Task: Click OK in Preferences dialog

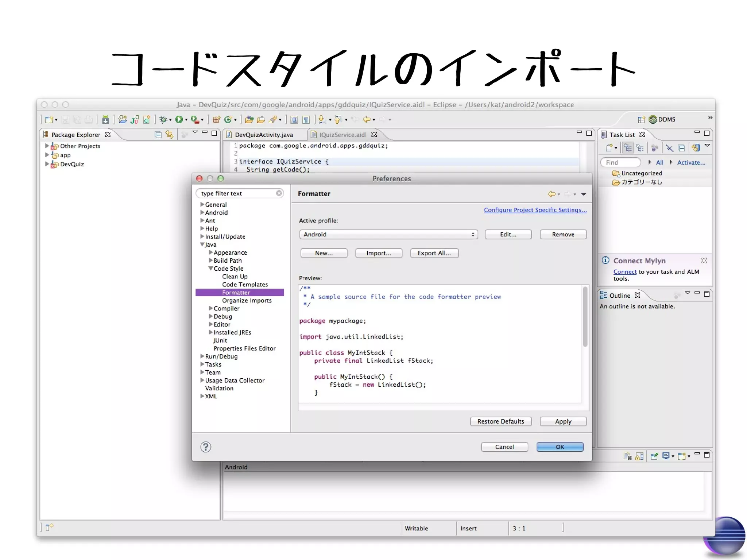Action: [560, 447]
